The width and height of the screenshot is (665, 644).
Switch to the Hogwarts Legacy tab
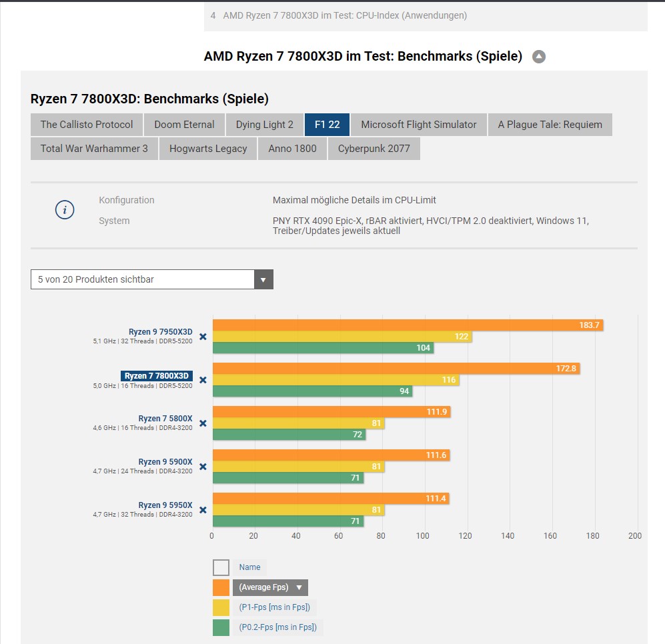click(208, 149)
